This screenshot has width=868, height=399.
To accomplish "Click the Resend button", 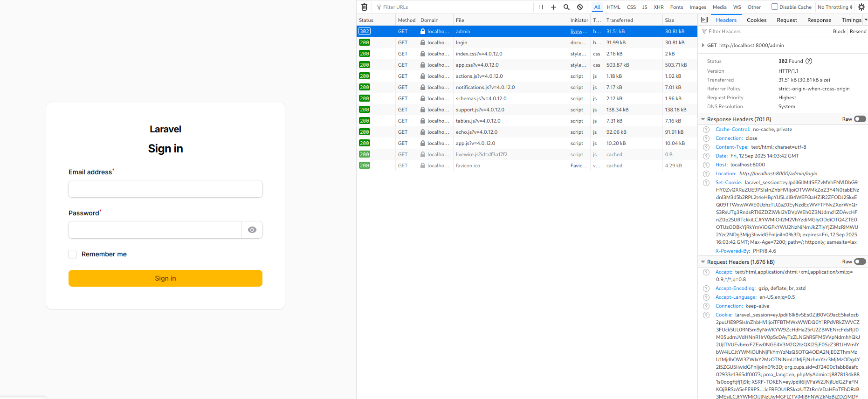I will coord(858,31).
